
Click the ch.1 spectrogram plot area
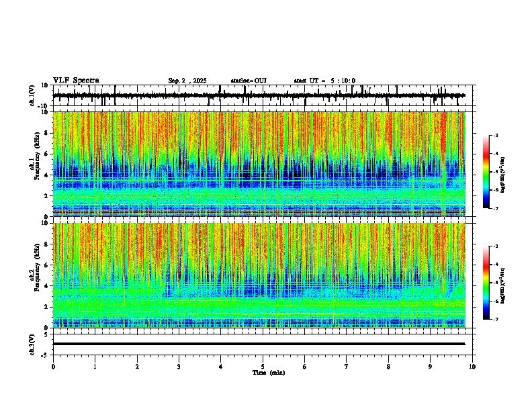coord(259,164)
